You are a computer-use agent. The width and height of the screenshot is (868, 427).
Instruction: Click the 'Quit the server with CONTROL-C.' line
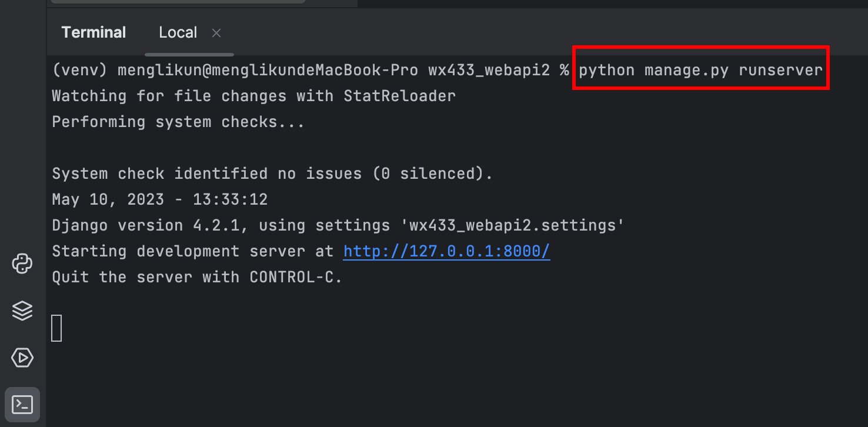pyautogui.click(x=197, y=277)
